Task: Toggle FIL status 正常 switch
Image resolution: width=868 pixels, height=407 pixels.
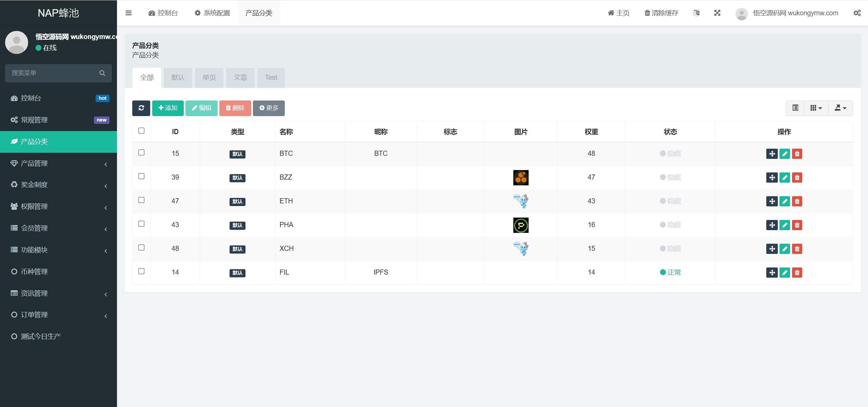Action: [x=670, y=272]
